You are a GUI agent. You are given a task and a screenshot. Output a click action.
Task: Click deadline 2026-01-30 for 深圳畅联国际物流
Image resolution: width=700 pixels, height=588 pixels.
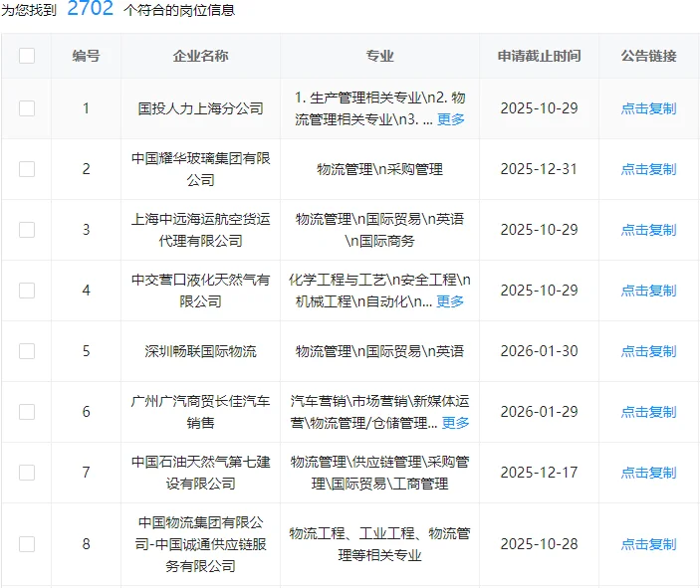[540, 351]
